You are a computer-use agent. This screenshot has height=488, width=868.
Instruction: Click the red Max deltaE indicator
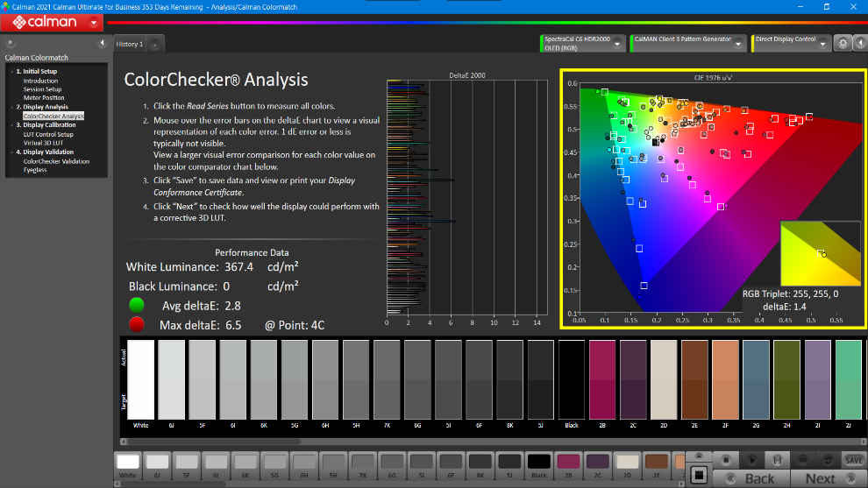136,324
